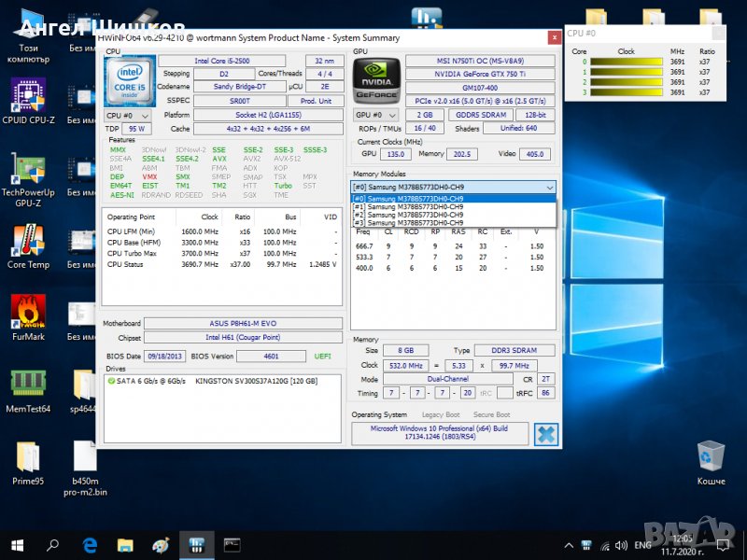Click the blue X close button in System Summary
Viewport: 747px width, 560px height.
545,434
